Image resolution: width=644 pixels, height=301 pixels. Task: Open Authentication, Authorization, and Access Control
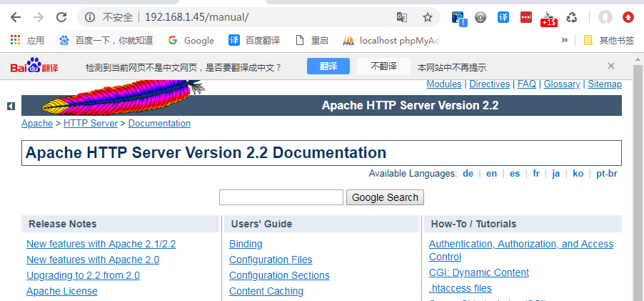[521, 250]
